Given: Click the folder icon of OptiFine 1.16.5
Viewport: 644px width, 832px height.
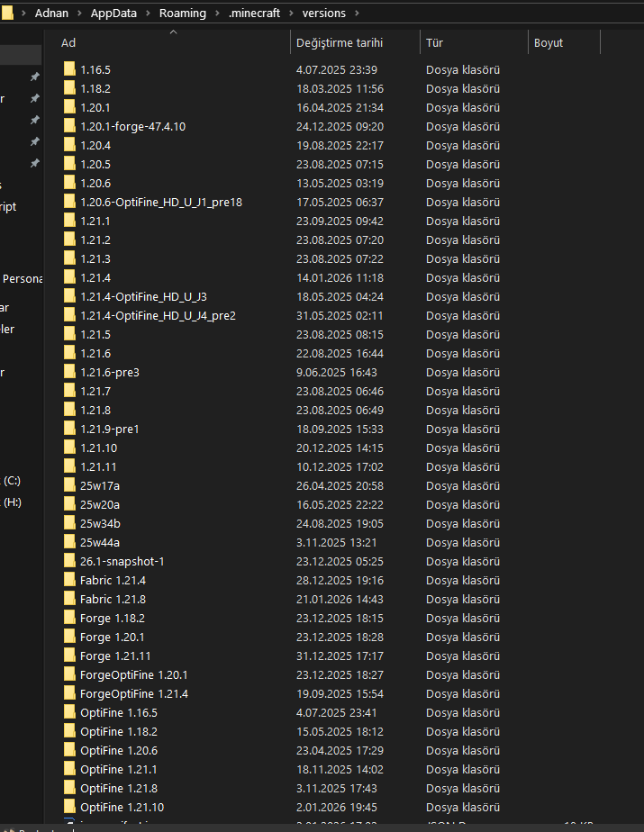Looking at the screenshot, I should 69,712.
